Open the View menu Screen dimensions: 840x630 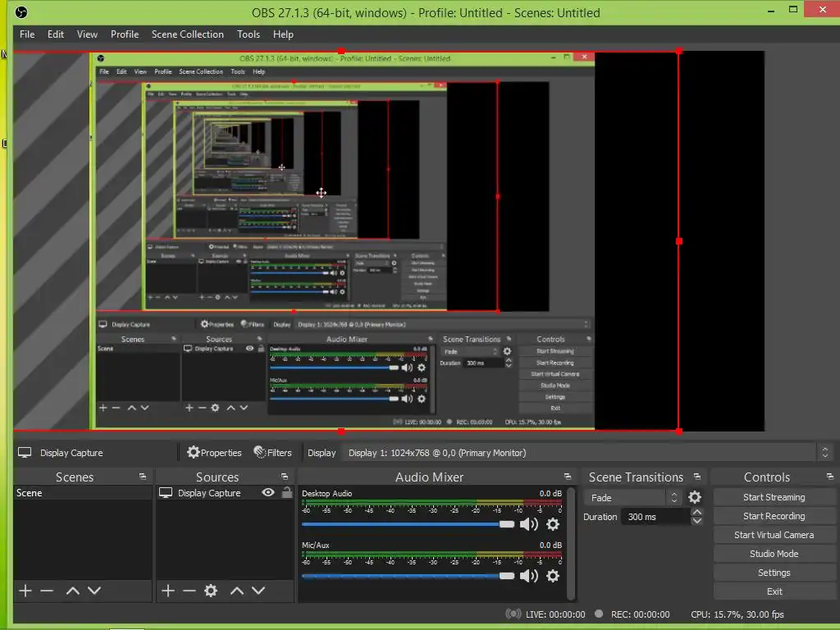87,34
